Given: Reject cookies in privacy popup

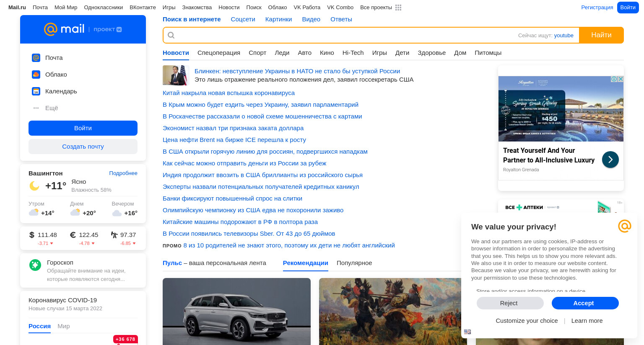Looking at the screenshot, I should [x=510, y=303].
